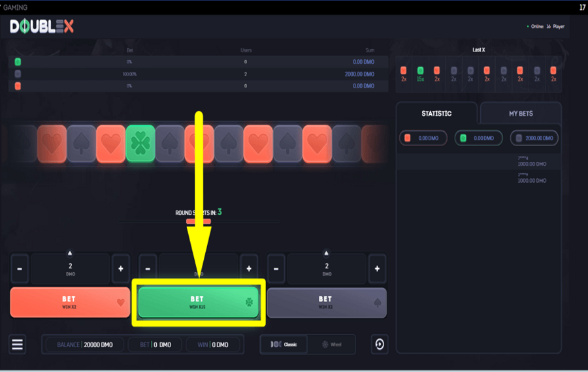
Task: Increase the green bet amount with plus
Action: [x=248, y=269]
